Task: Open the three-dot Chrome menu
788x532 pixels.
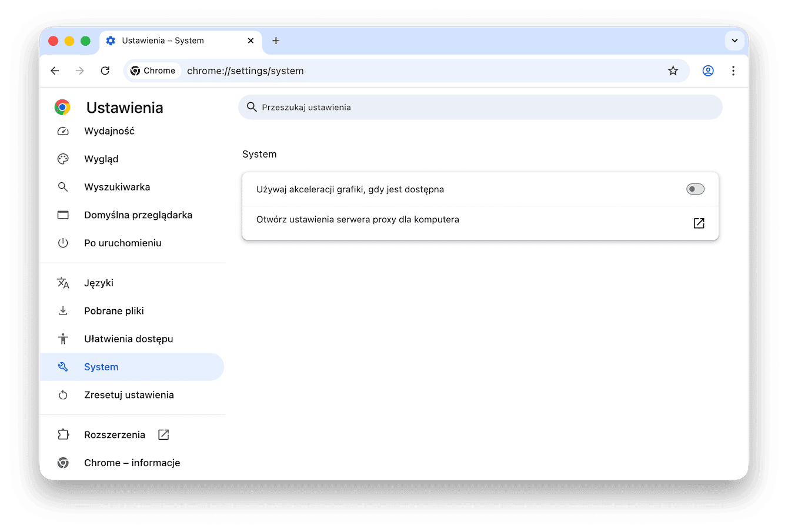Action: pyautogui.click(x=733, y=71)
